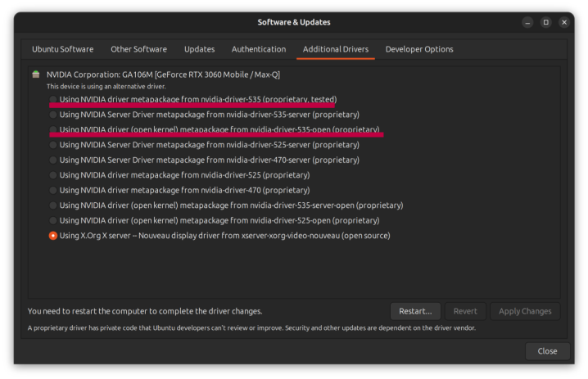Click the Close button
This screenshot has height=379, width=588.
coord(547,351)
